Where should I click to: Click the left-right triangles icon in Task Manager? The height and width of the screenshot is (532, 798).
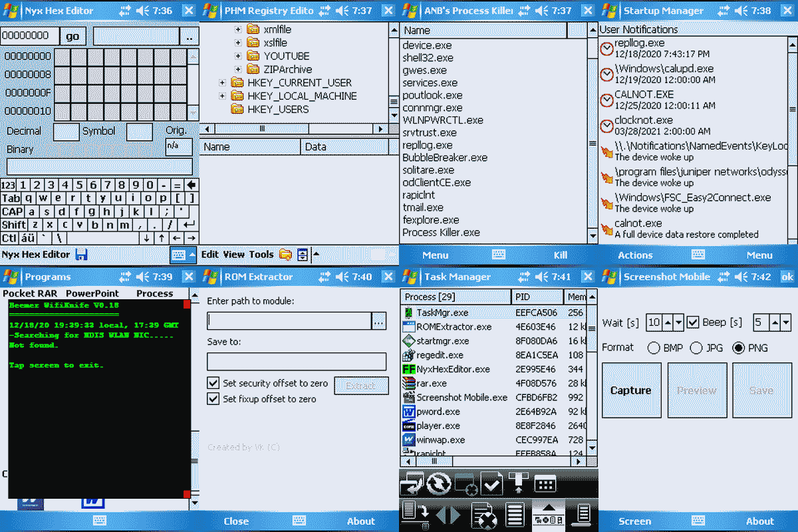[448, 516]
